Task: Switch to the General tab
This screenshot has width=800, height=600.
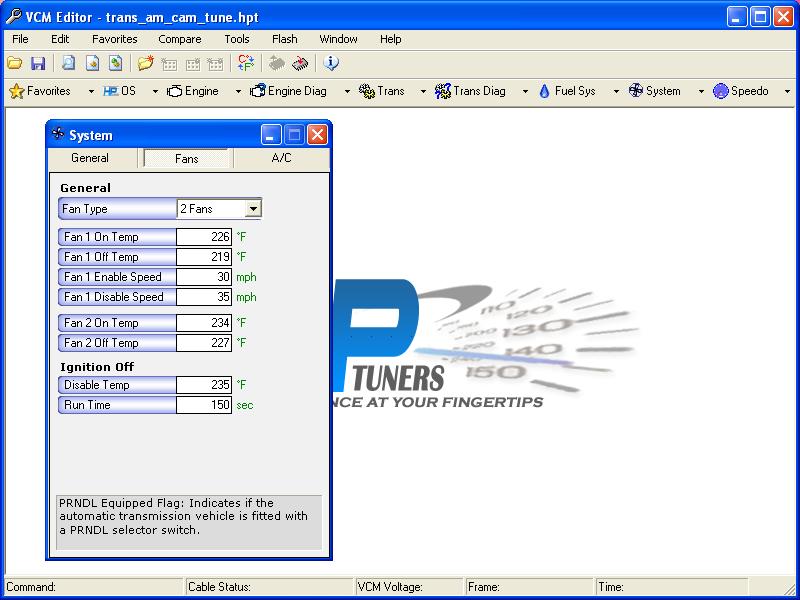Action: (90, 158)
